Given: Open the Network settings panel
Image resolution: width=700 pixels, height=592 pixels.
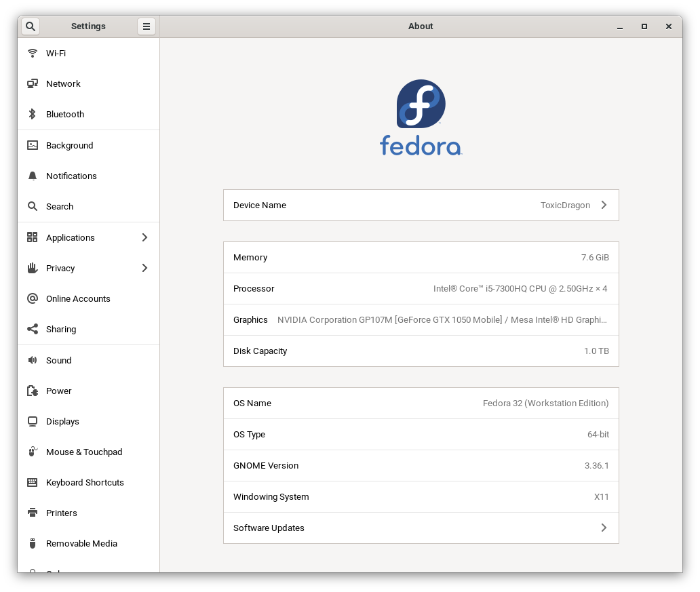Looking at the screenshot, I should click(x=63, y=83).
